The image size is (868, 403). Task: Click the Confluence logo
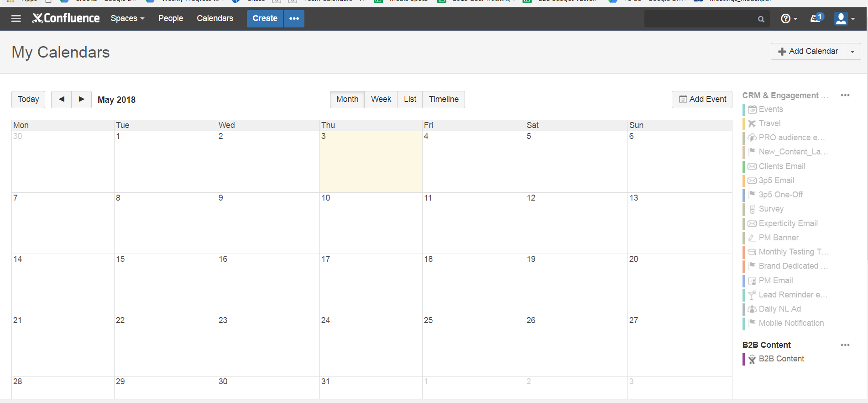(66, 18)
